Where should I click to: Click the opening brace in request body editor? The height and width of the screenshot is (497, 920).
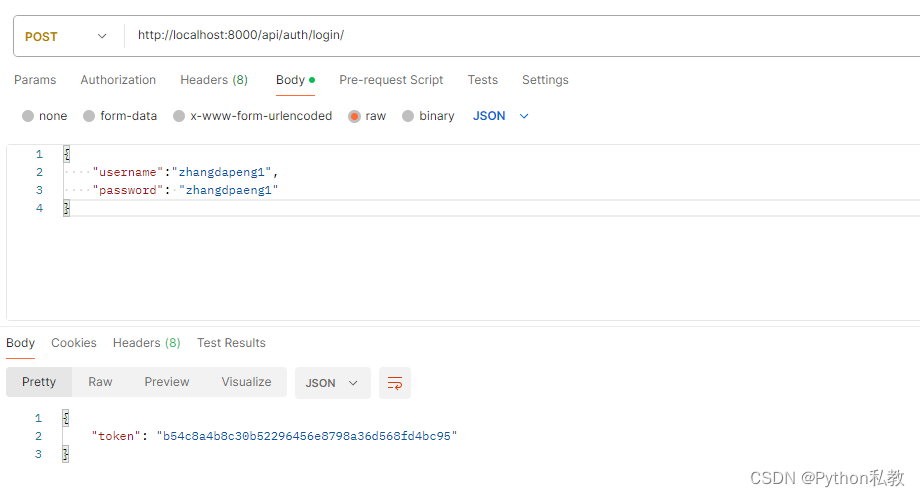pyautogui.click(x=66, y=154)
